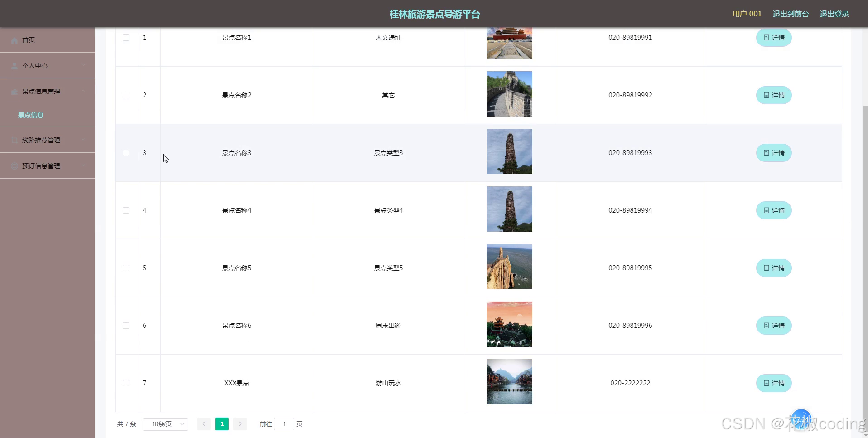Click the previous page arrow in pagination
The width and height of the screenshot is (868, 438).
203,424
